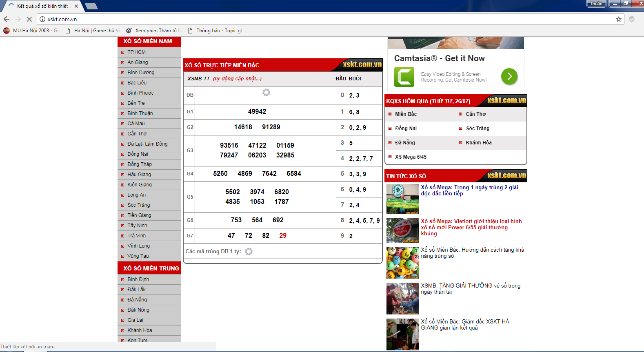Open the MU Hà Nội 2003 bookmark

[x=32, y=31]
